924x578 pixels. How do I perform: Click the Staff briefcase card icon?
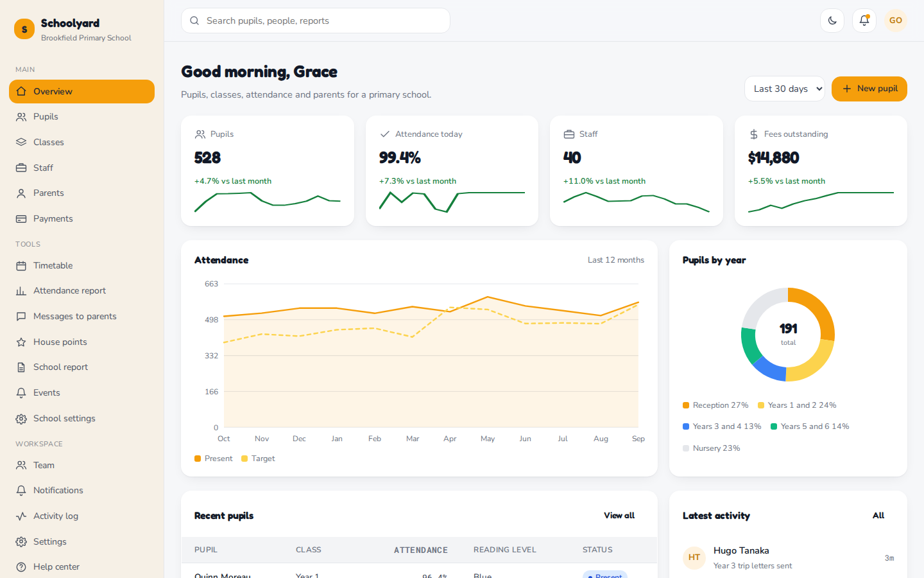569,134
